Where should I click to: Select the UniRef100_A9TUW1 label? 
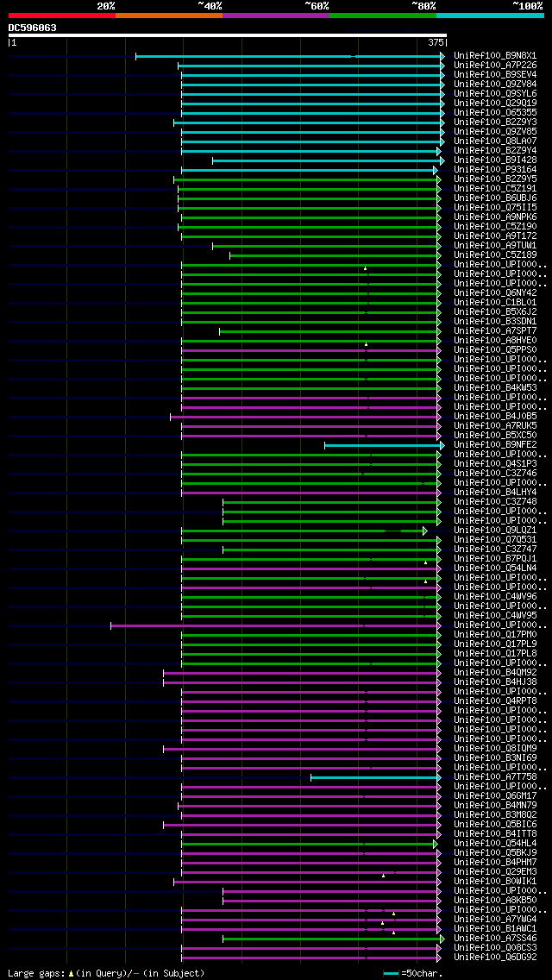495,246
